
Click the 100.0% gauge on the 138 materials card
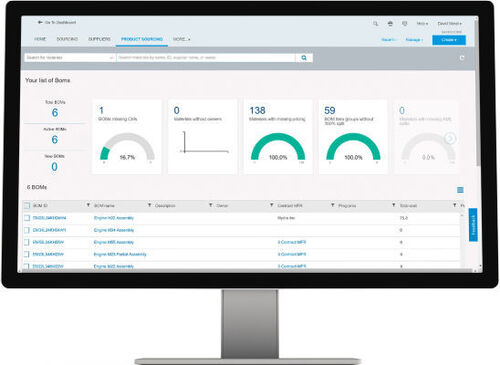point(278,147)
